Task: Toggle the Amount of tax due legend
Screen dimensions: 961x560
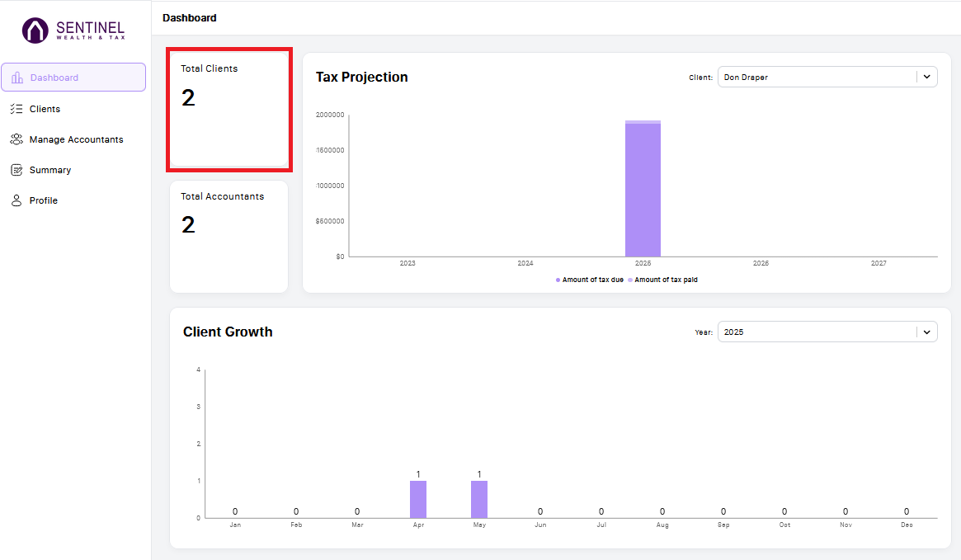Action: (590, 280)
